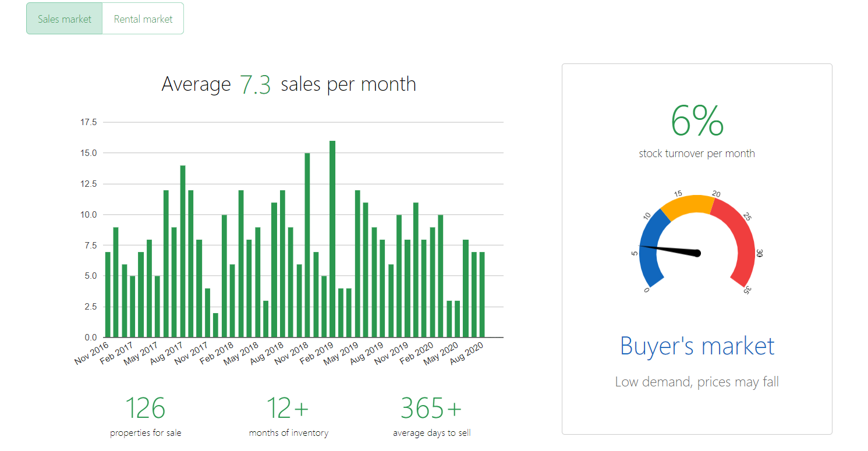Select the Sales market tab
868x451 pixels.
point(65,19)
